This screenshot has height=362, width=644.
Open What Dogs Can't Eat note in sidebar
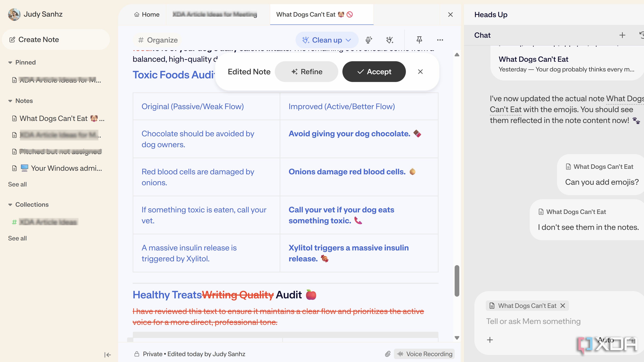[58, 118]
